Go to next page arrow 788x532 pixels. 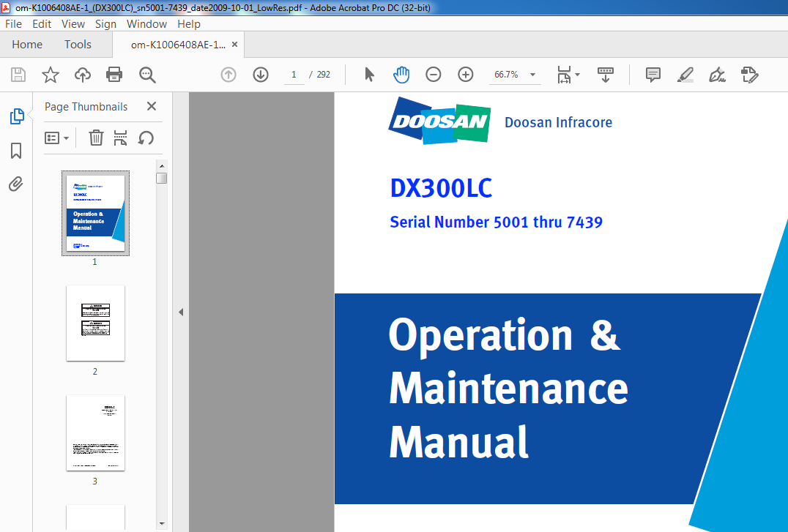(x=260, y=75)
